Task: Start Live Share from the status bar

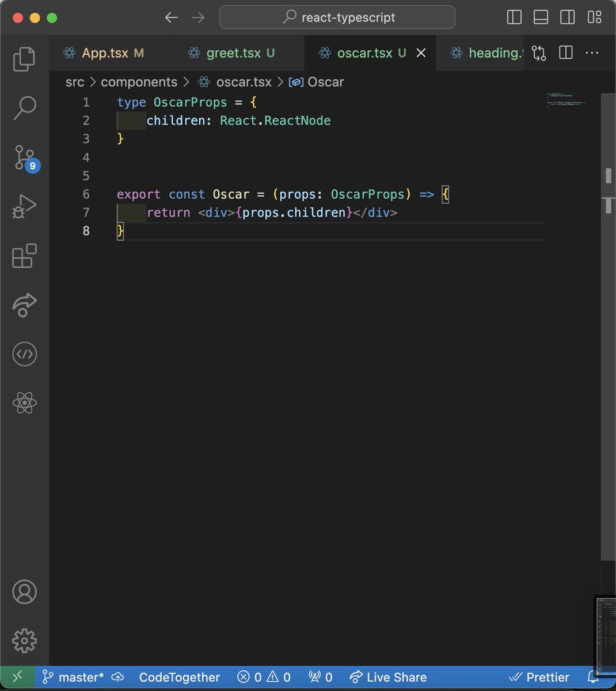Action: click(x=389, y=677)
